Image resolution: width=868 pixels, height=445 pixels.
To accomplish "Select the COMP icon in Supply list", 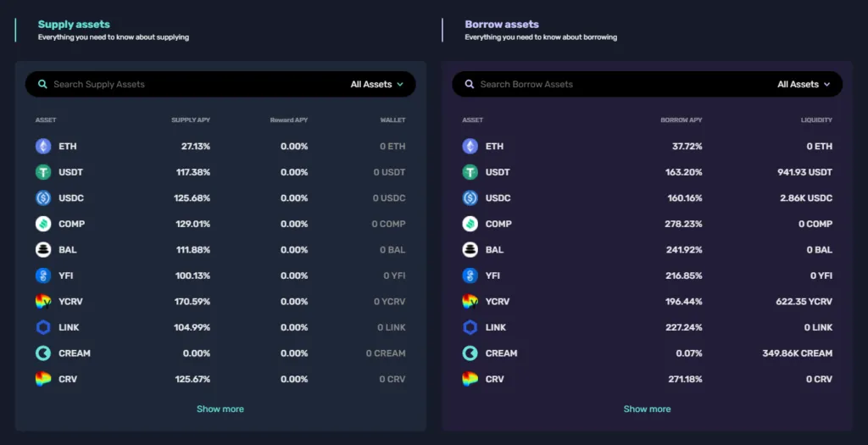I will click(x=43, y=224).
